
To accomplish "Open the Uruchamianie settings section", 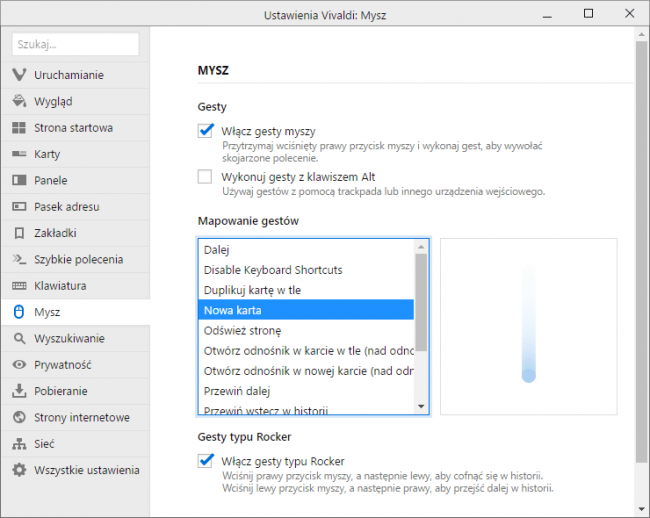I will 75,75.
